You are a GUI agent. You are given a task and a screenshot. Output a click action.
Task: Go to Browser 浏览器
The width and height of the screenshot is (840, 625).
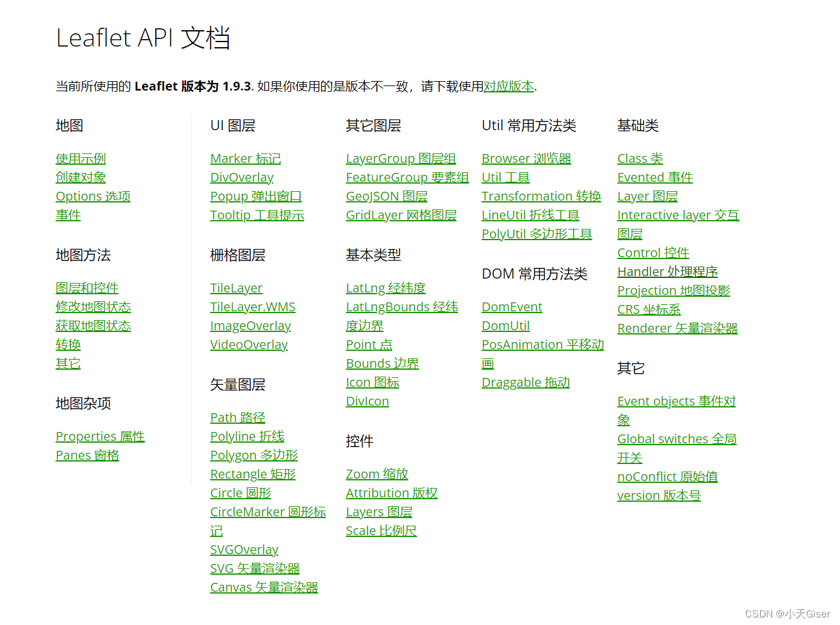(526, 158)
